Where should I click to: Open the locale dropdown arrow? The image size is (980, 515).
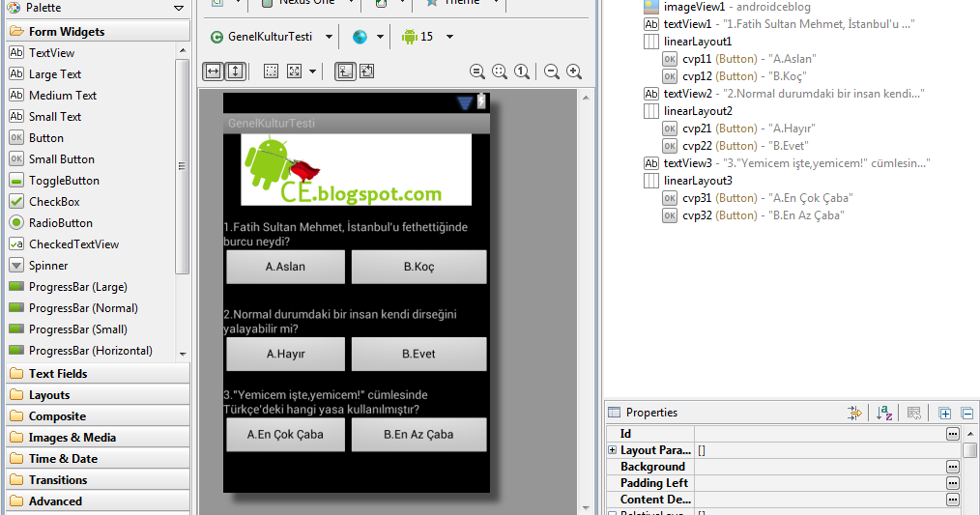coord(380,37)
